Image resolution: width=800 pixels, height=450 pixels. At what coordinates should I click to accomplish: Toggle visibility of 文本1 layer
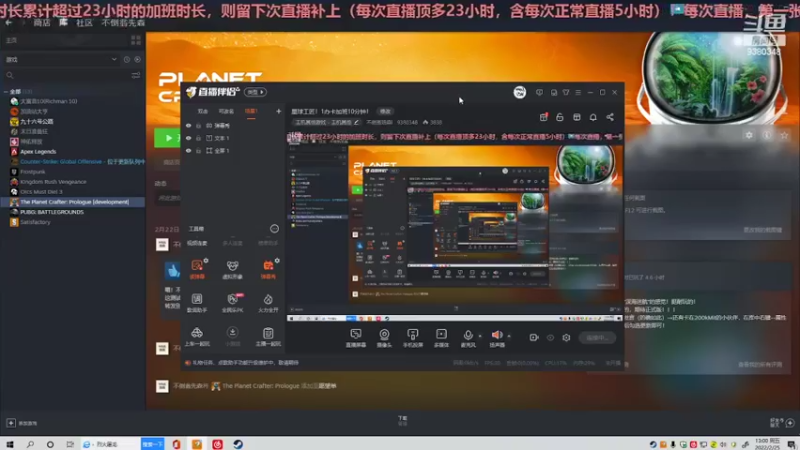[188, 138]
